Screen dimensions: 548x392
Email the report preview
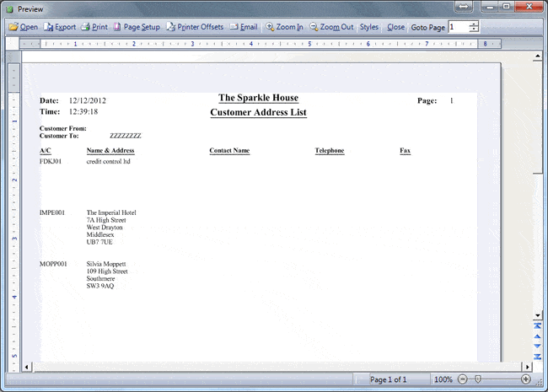(244, 27)
